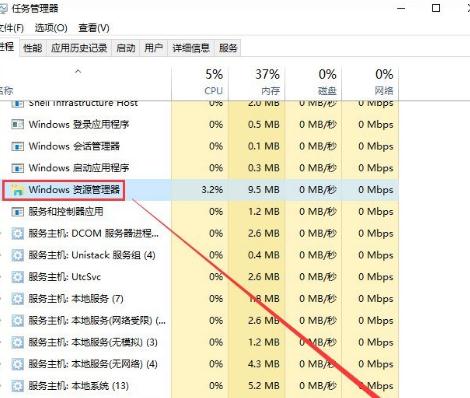Click the 0.4 MB memory value
470x398 pixels.
(x=263, y=255)
